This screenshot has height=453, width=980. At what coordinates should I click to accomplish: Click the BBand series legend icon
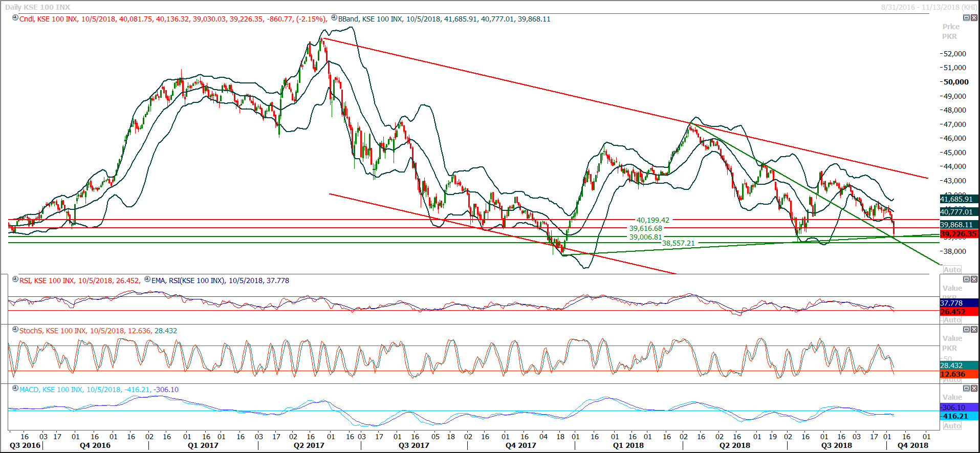[x=334, y=18]
